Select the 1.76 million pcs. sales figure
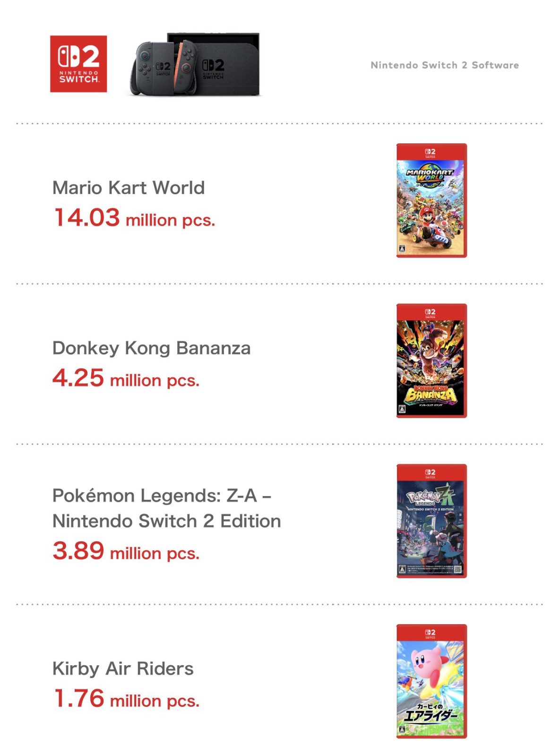 click(126, 699)
